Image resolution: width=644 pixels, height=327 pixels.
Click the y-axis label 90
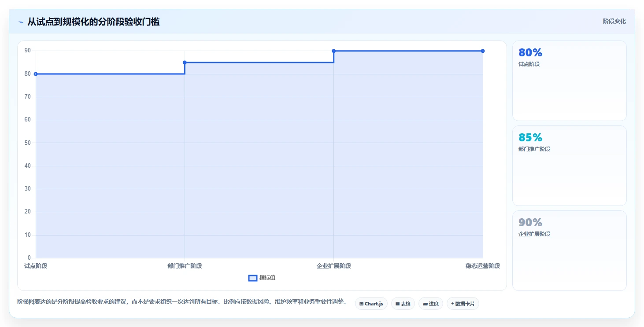pyautogui.click(x=28, y=51)
